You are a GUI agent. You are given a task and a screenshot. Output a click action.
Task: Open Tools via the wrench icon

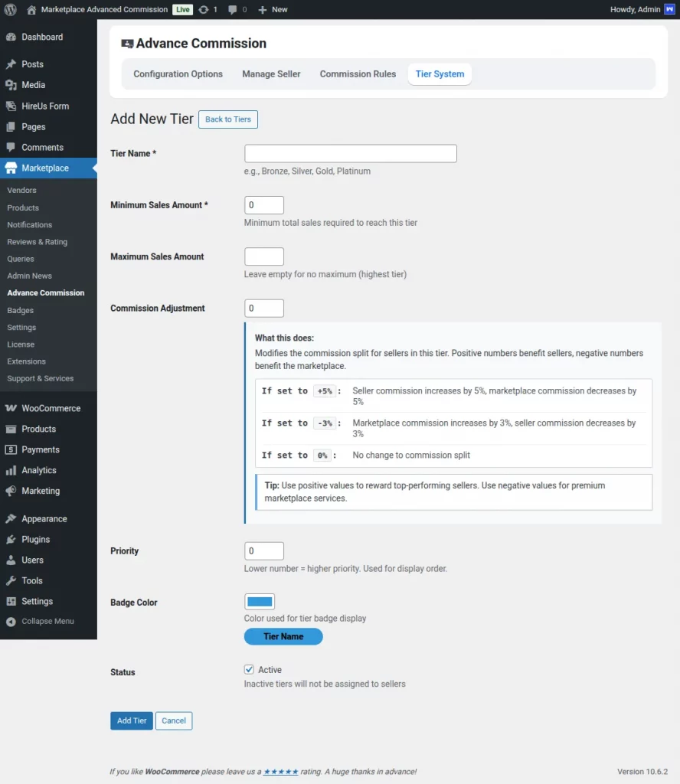coord(11,580)
